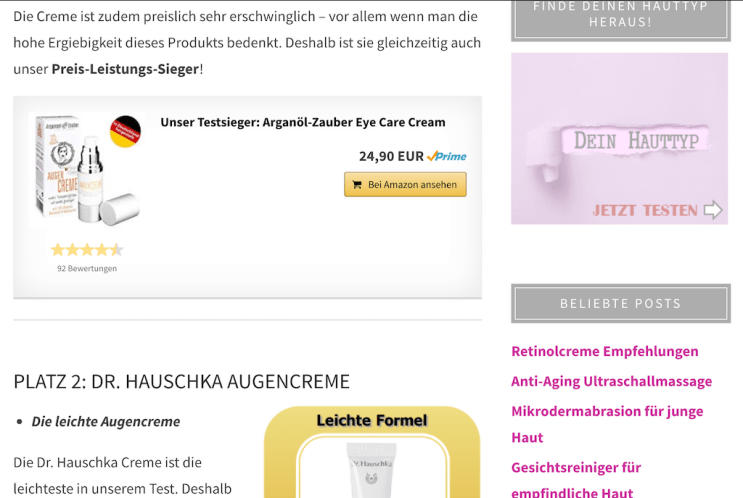Click the Dein Hauttyp banner image

click(x=619, y=138)
